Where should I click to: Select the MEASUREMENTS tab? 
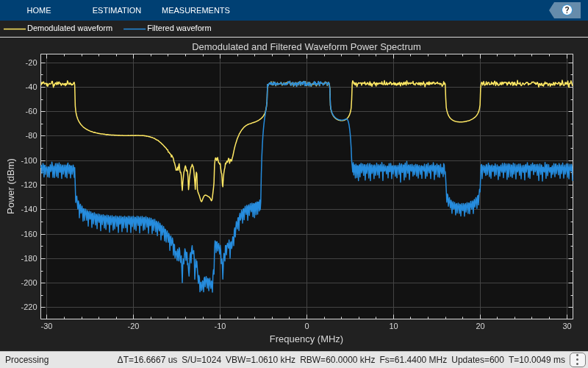196,10
